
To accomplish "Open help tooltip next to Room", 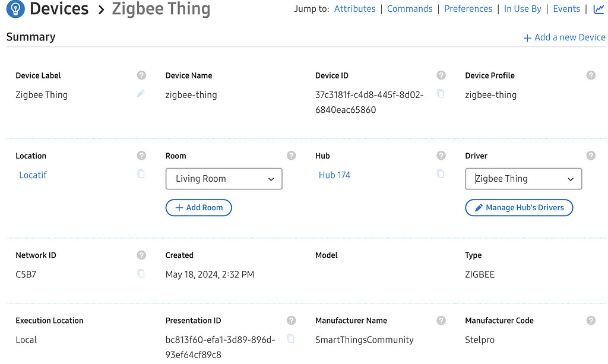I will (291, 155).
